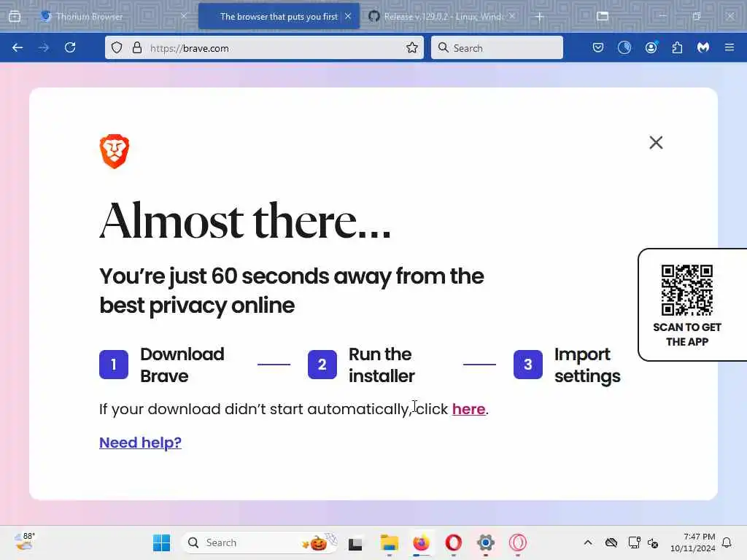The height and width of the screenshot is (560, 747).
Task: Go back using the browser back arrow
Action: click(x=18, y=47)
